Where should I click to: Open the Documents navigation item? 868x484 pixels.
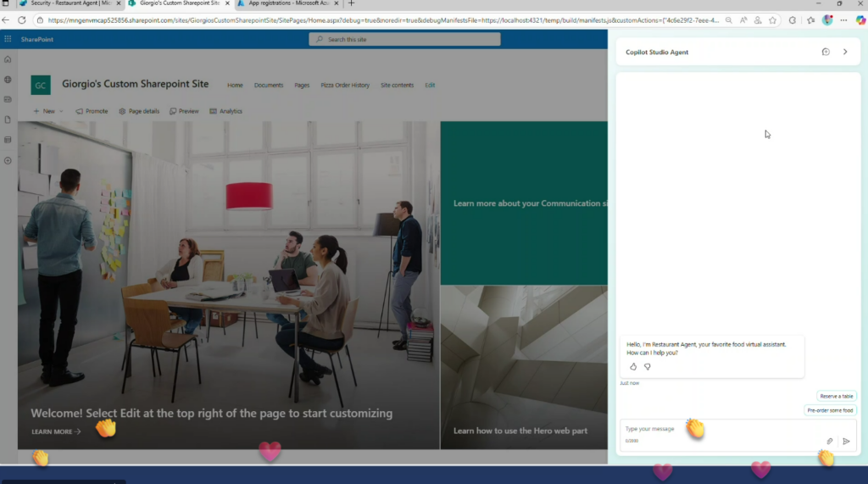pos(269,86)
